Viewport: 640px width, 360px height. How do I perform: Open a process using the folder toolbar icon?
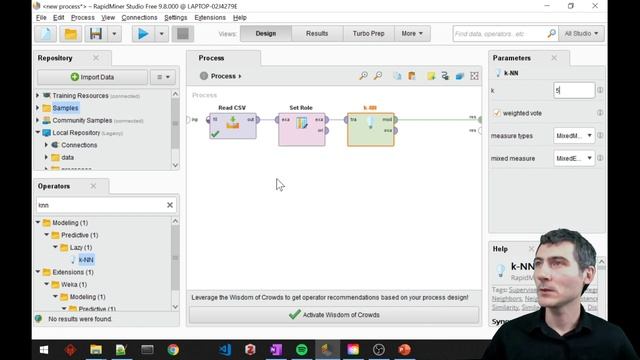(x=71, y=34)
